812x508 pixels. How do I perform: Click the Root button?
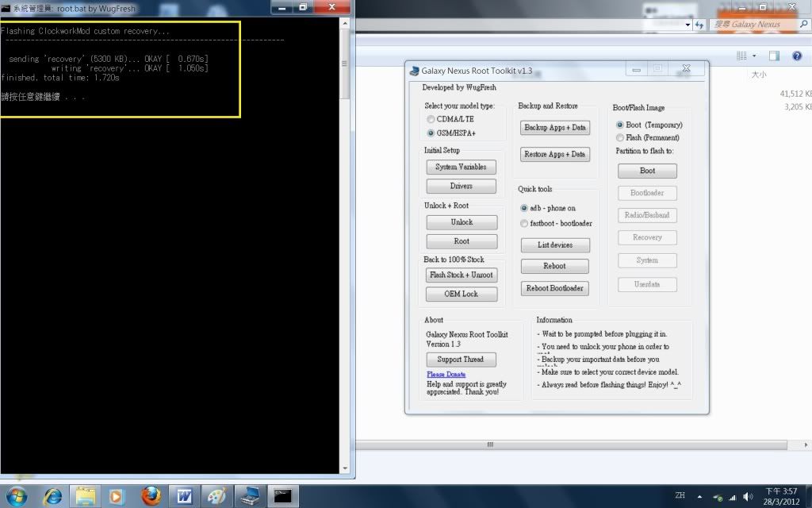pyautogui.click(x=462, y=241)
